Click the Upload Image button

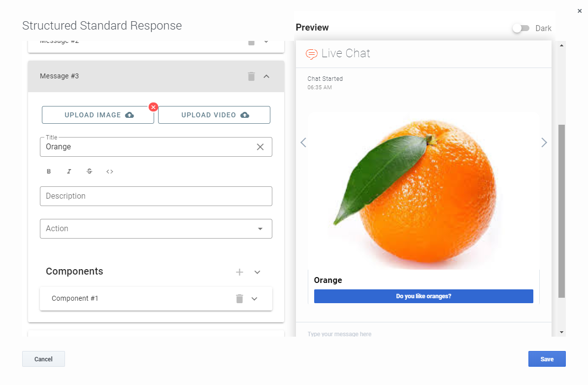click(x=98, y=115)
